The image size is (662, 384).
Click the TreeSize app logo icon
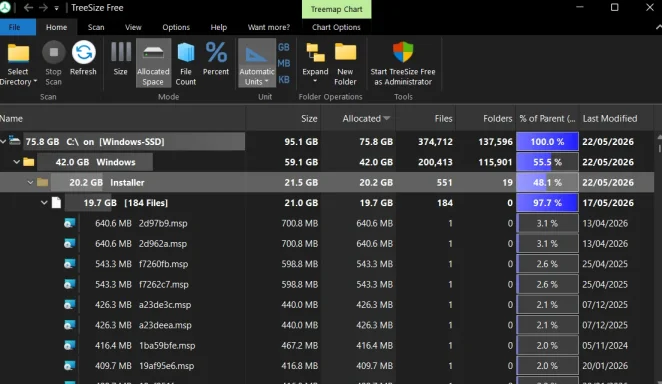[x=5, y=8]
